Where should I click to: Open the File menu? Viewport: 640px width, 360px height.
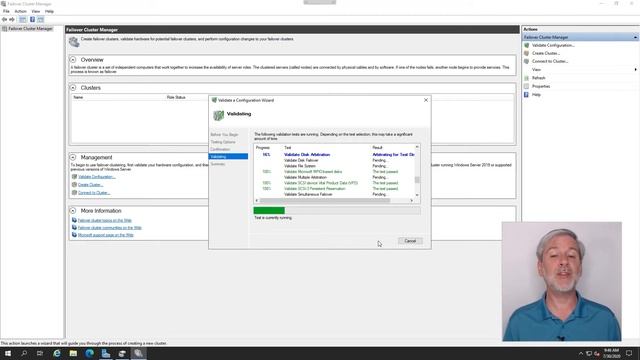pyautogui.click(x=6, y=11)
